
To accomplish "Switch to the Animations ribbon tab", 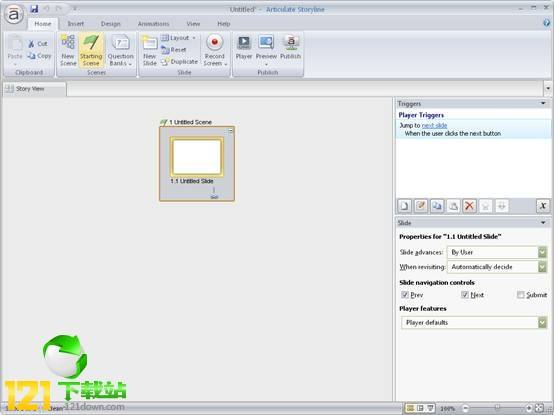I will 153,24.
